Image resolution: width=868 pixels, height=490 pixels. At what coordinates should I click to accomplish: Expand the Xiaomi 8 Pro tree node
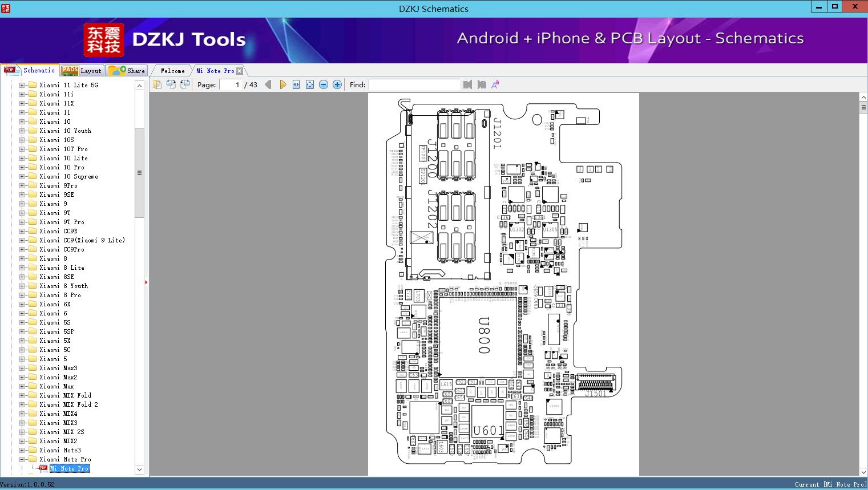[21, 294]
